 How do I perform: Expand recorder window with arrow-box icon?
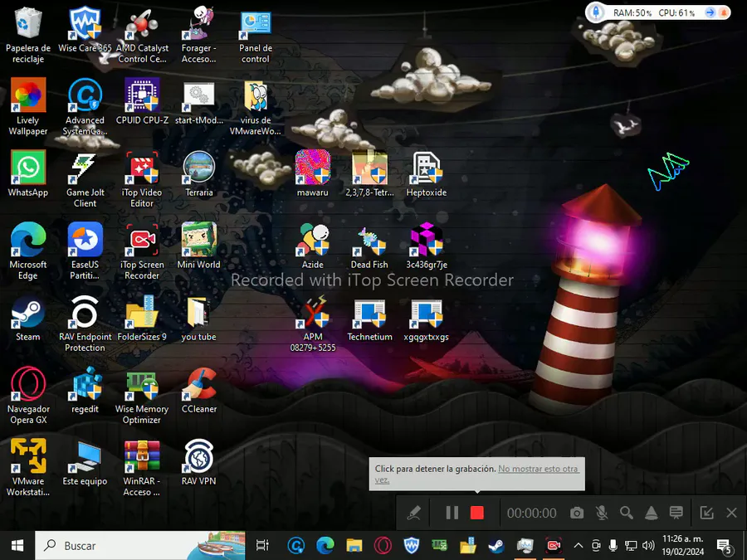706,513
